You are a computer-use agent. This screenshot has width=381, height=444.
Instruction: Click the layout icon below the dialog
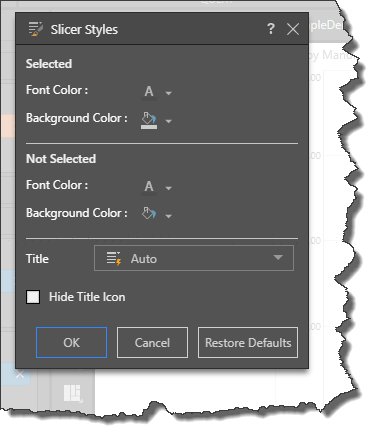(x=73, y=393)
